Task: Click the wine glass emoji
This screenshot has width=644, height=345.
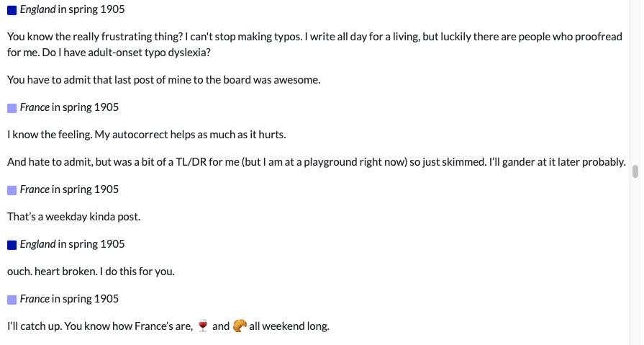Action: 203,326
